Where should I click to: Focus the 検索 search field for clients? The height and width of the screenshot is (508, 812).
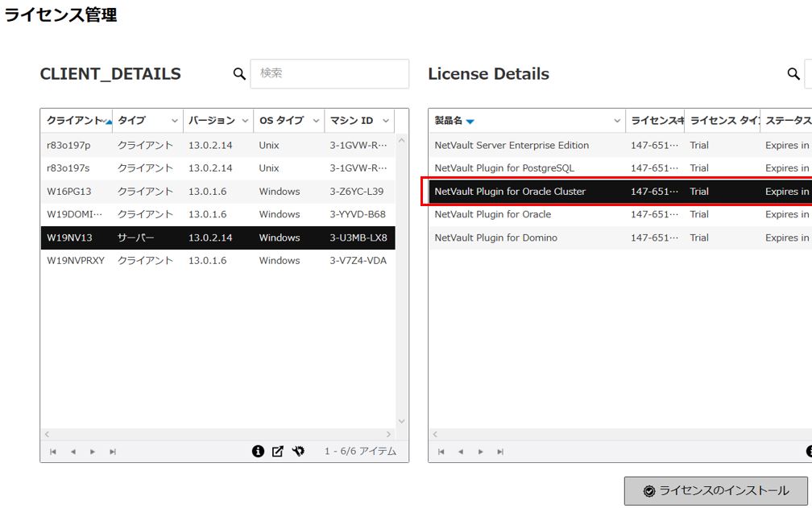329,73
